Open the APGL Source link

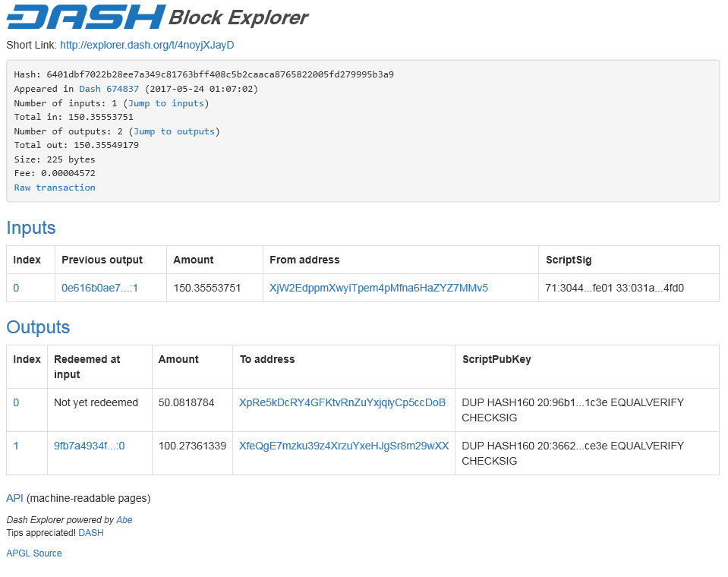(34, 553)
